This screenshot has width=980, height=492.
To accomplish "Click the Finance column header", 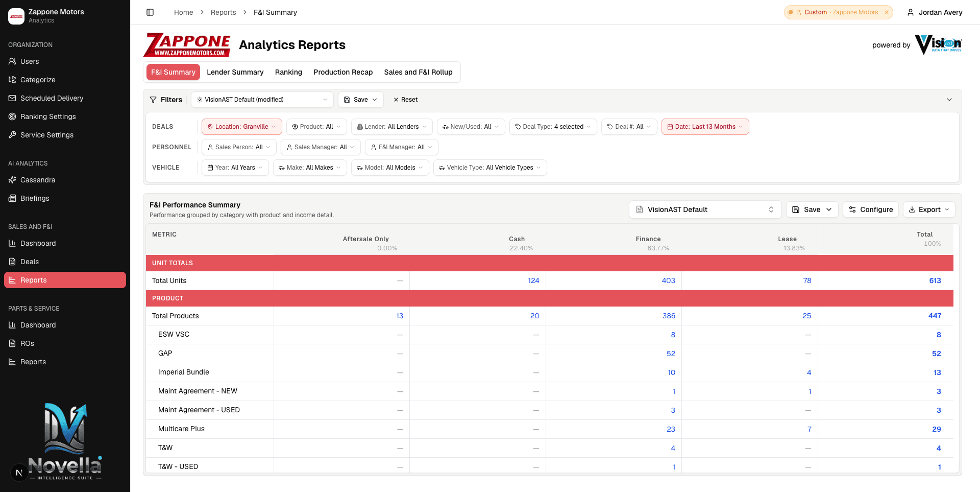I will click(648, 239).
